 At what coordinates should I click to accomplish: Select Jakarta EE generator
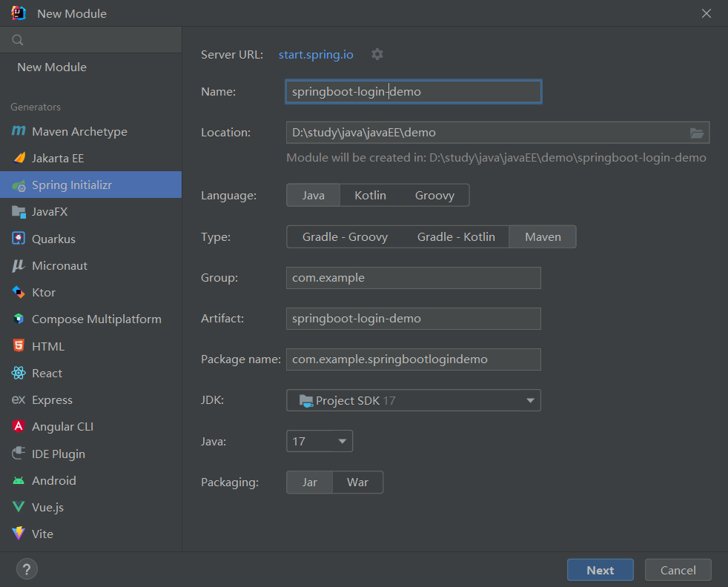click(90, 158)
